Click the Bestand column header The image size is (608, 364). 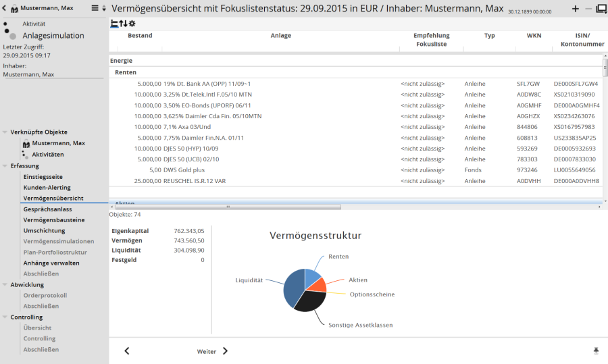click(140, 36)
